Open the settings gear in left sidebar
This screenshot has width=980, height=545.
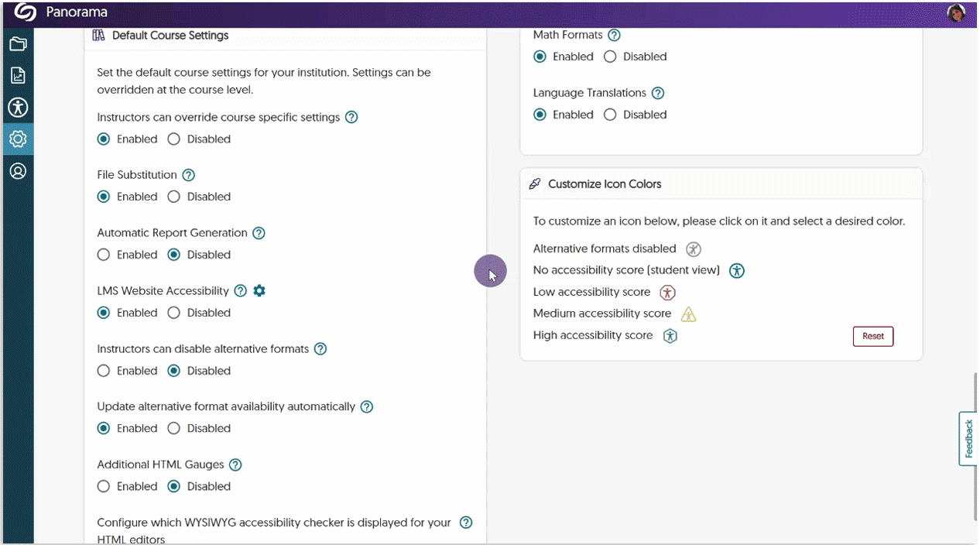click(18, 139)
